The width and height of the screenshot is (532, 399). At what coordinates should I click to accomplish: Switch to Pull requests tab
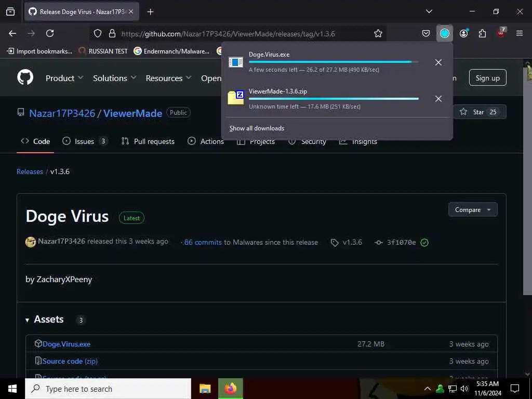click(148, 141)
